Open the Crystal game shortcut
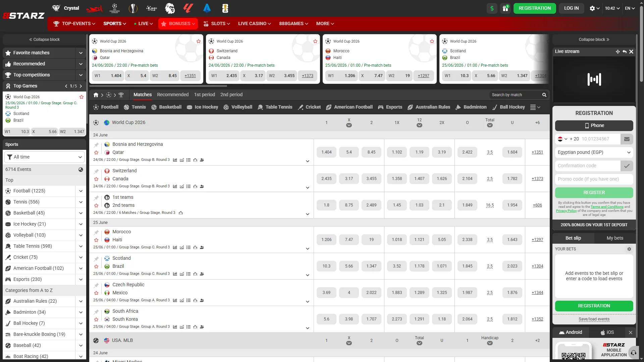The height and width of the screenshot is (362, 644). pos(65,8)
